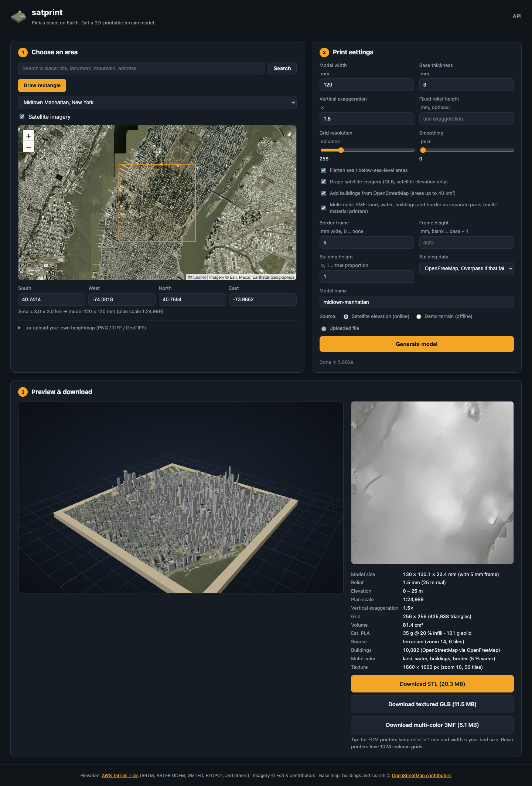Click the Vertical exaggeration field
Screen dimensions: 532x786
pos(366,119)
